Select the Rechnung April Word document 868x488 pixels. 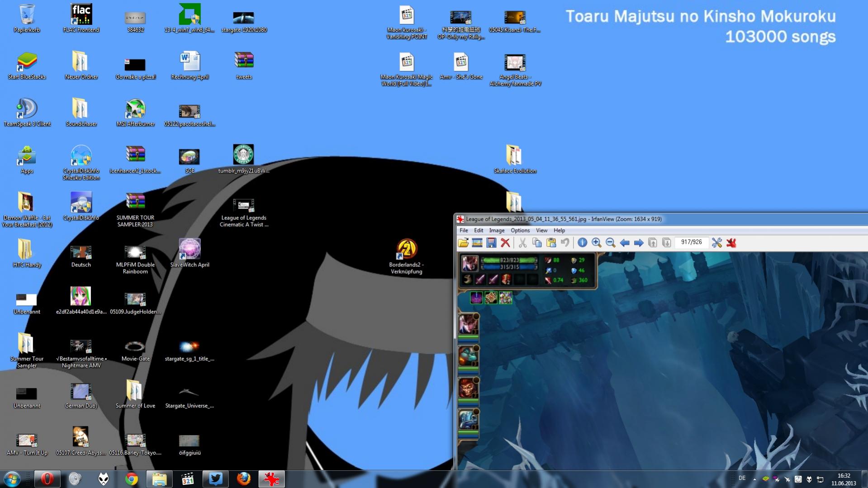coord(190,66)
